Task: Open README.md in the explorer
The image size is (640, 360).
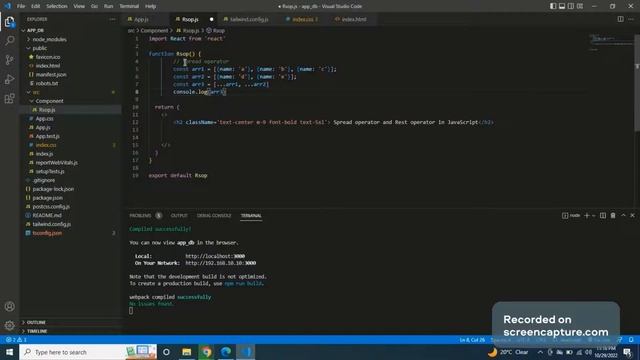Action: tap(47, 216)
